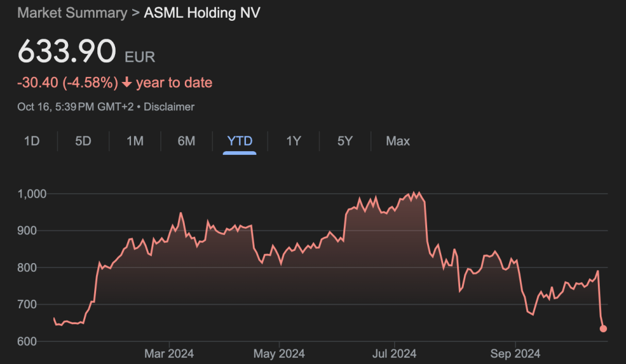Show the Max range chart
The width and height of the screenshot is (626, 364).
pos(398,141)
